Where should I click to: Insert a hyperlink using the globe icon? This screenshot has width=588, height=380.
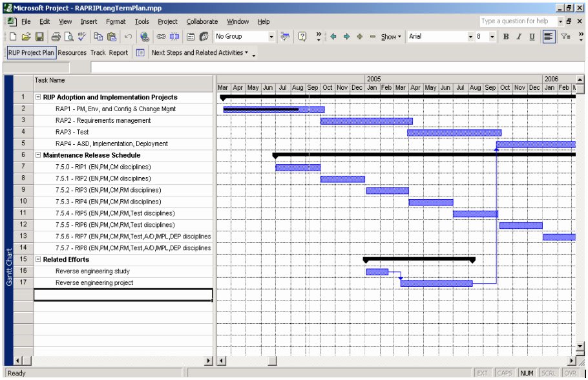[144, 36]
